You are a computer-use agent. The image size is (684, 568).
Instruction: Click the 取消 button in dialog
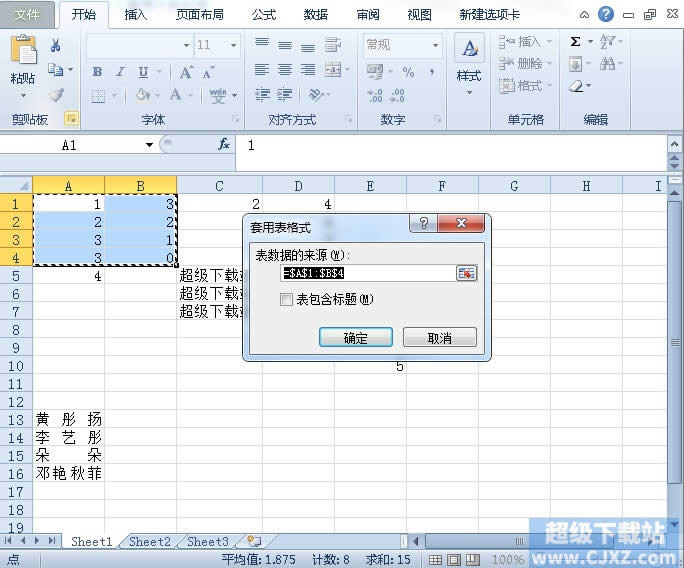(439, 338)
